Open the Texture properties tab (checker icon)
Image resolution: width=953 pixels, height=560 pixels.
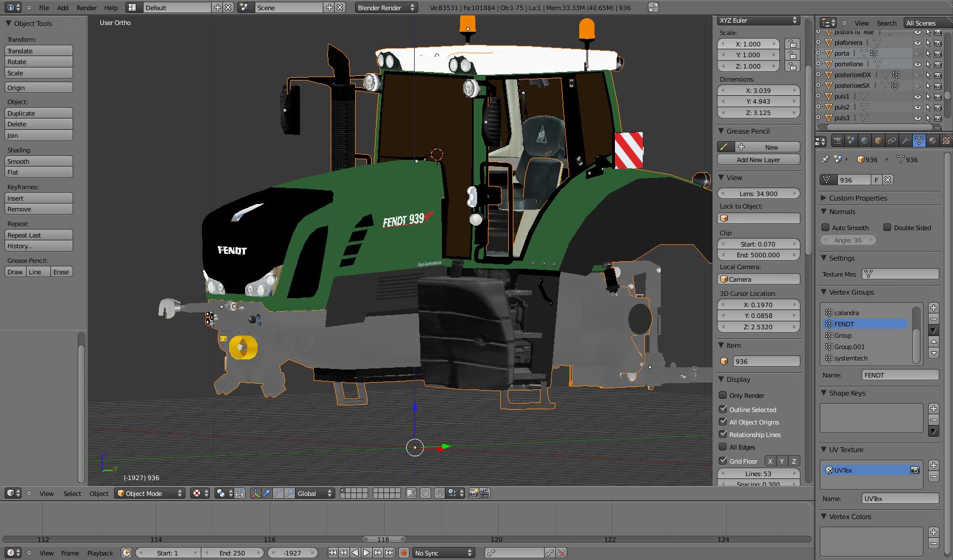946,141
